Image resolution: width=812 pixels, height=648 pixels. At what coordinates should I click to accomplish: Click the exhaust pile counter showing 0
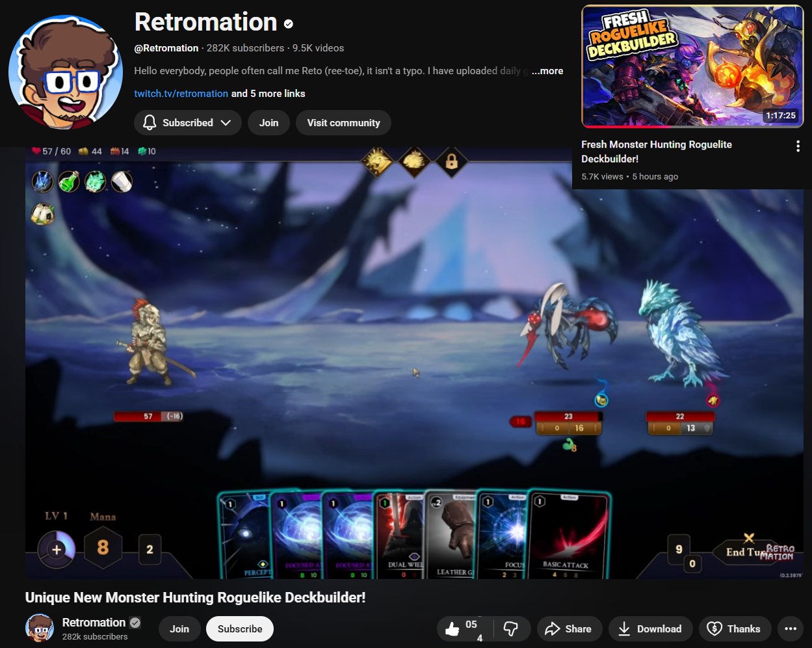tap(692, 564)
